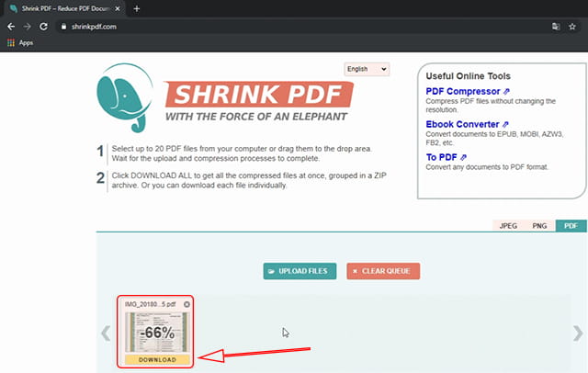The height and width of the screenshot is (373, 588).
Task: Open the English language dropdown
Action: pyautogui.click(x=367, y=69)
